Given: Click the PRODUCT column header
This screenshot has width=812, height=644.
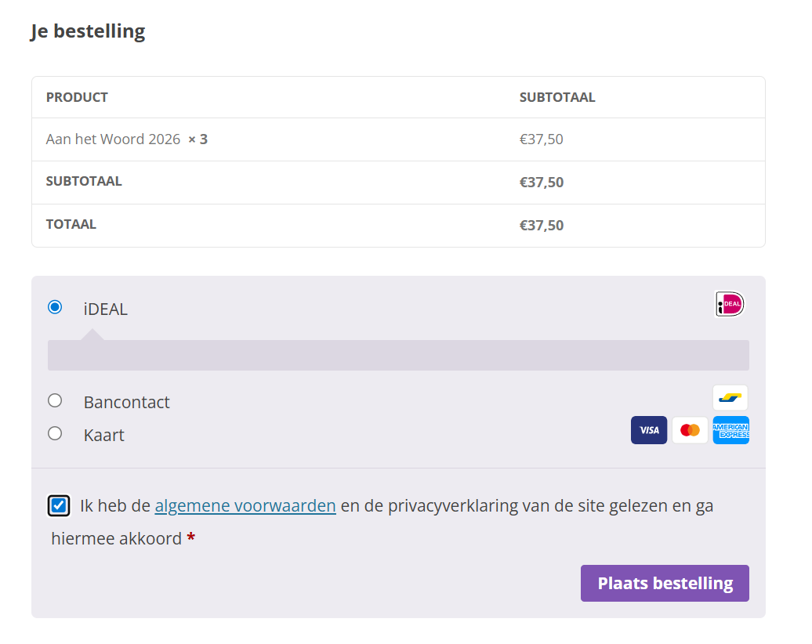Looking at the screenshot, I should pyautogui.click(x=77, y=97).
